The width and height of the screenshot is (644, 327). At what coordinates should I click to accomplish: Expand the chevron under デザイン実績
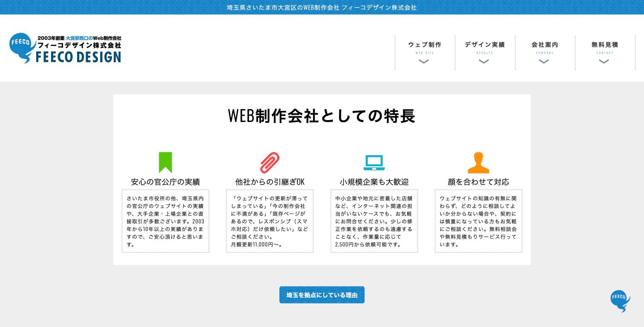click(x=484, y=62)
